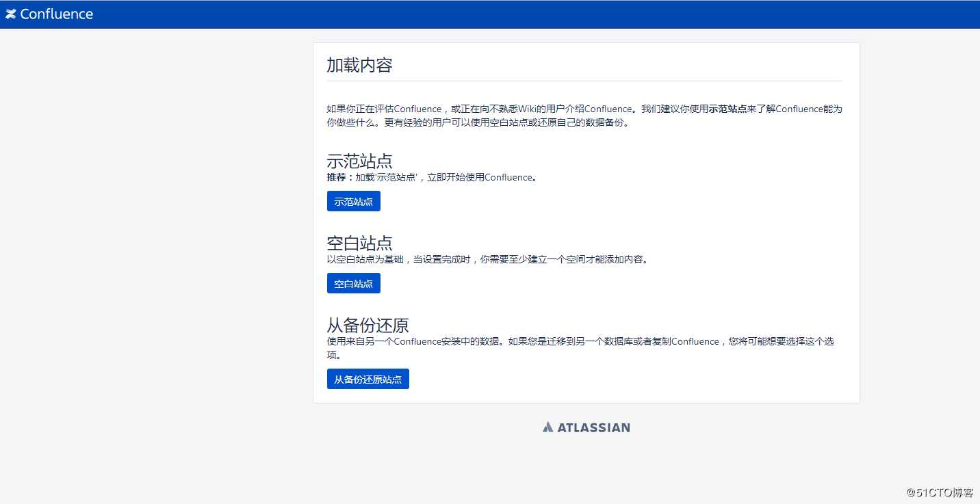Image resolution: width=980 pixels, height=504 pixels.
Task: Choose the 空白站点 empty site button
Action: pos(354,283)
